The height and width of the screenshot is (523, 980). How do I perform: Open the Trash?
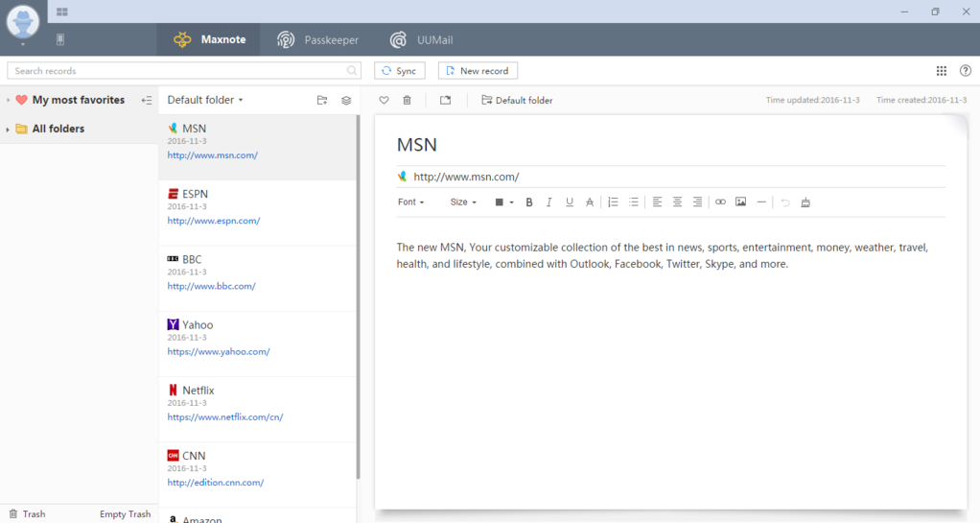tap(27, 513)
